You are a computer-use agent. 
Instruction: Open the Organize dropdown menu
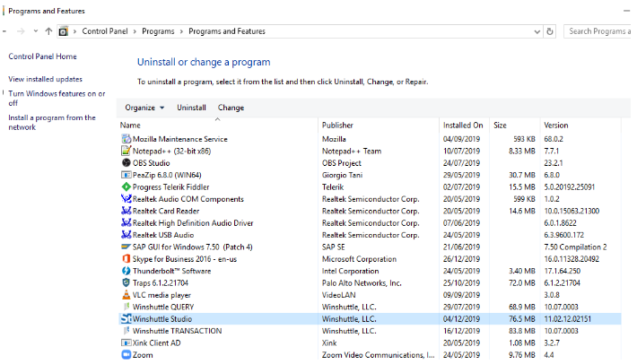(144, 108)
